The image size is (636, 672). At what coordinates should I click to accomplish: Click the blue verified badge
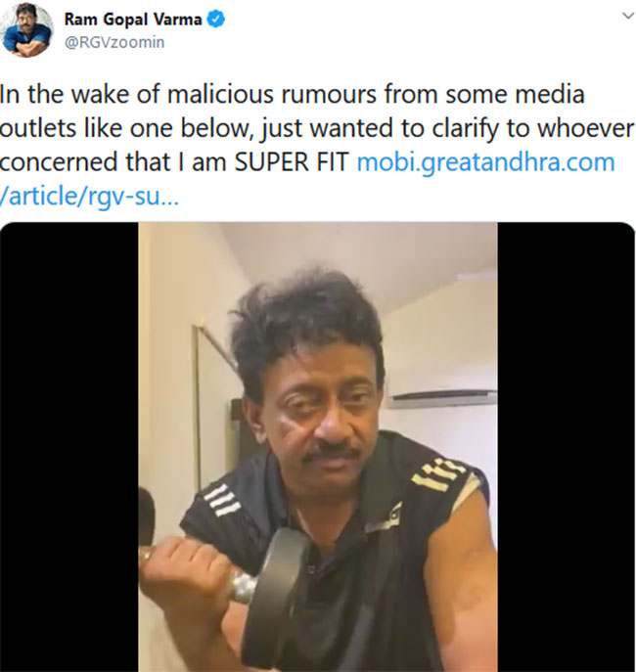tap(216, 20)
